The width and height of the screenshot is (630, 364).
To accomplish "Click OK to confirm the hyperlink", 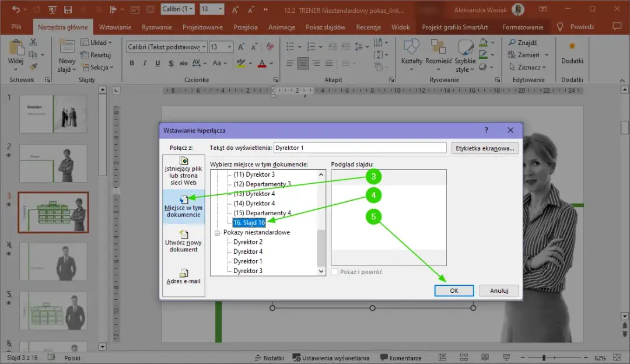I will click(454, 290).
